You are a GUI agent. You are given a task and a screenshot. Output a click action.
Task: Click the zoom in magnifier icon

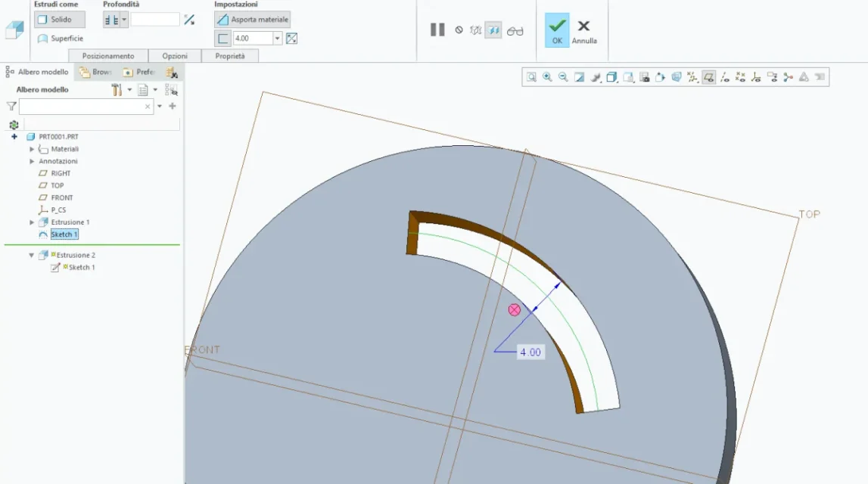[547, 77]
